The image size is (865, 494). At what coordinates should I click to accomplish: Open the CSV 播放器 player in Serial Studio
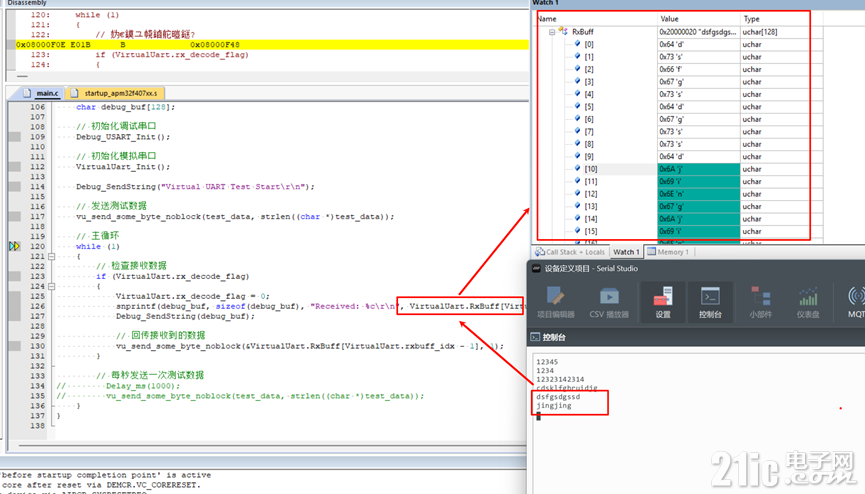(609, 302)
